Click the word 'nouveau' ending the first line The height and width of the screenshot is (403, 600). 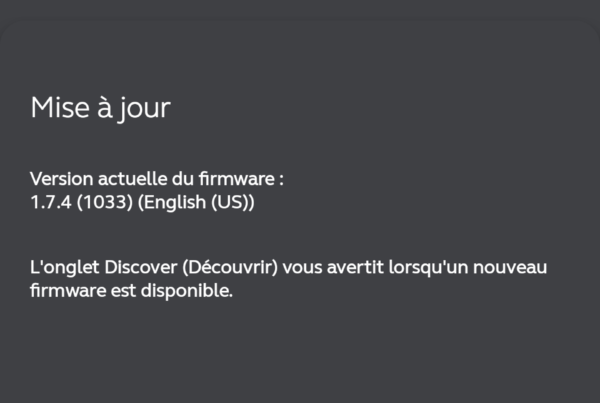pyautogui.click(x=510, y=268)
